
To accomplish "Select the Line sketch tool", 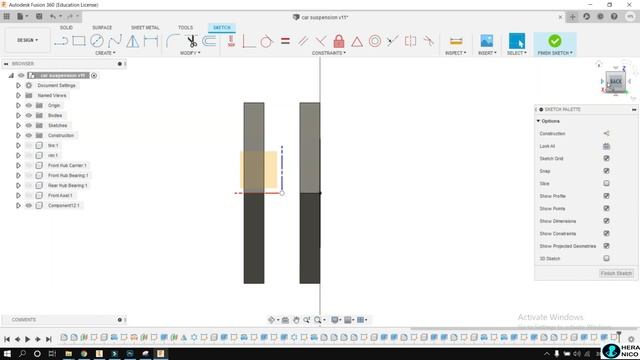I will [x=61, y=41].
